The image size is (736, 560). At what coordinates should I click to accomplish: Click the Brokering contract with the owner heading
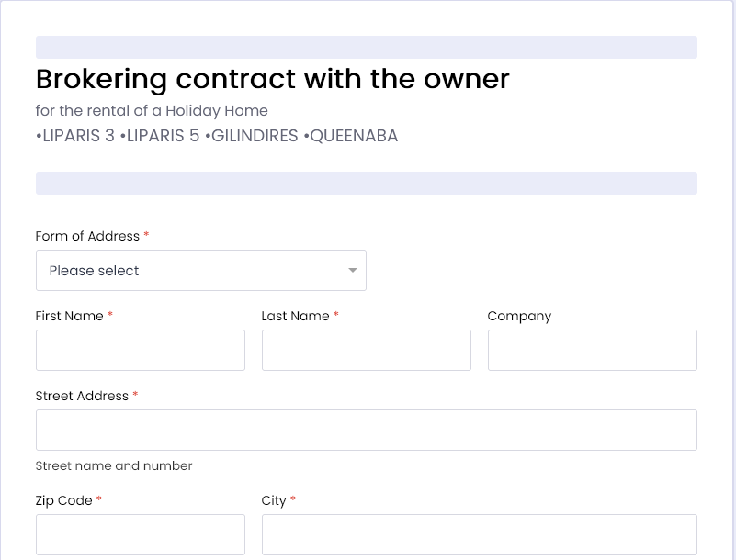pos(273,79)
